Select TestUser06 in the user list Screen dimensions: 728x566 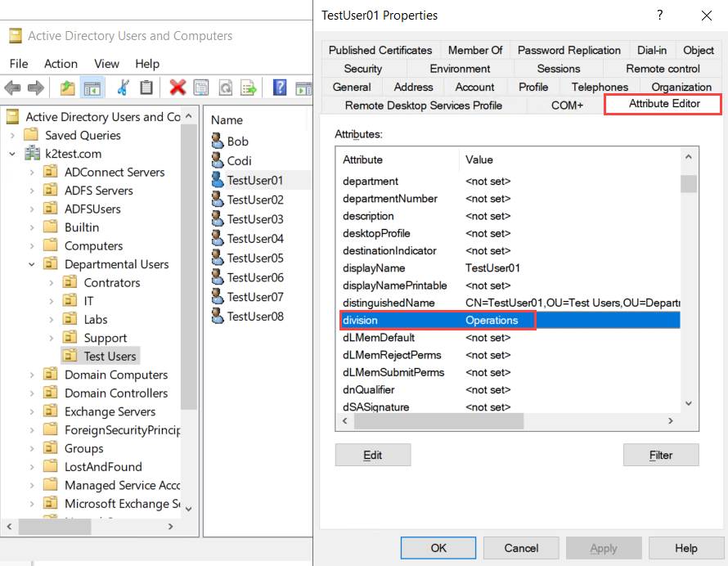tap(255, 277)
